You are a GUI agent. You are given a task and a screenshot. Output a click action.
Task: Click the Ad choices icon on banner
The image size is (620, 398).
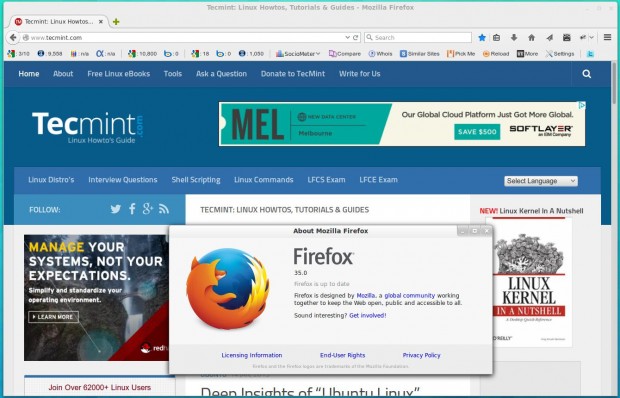[x=582, y=105]
